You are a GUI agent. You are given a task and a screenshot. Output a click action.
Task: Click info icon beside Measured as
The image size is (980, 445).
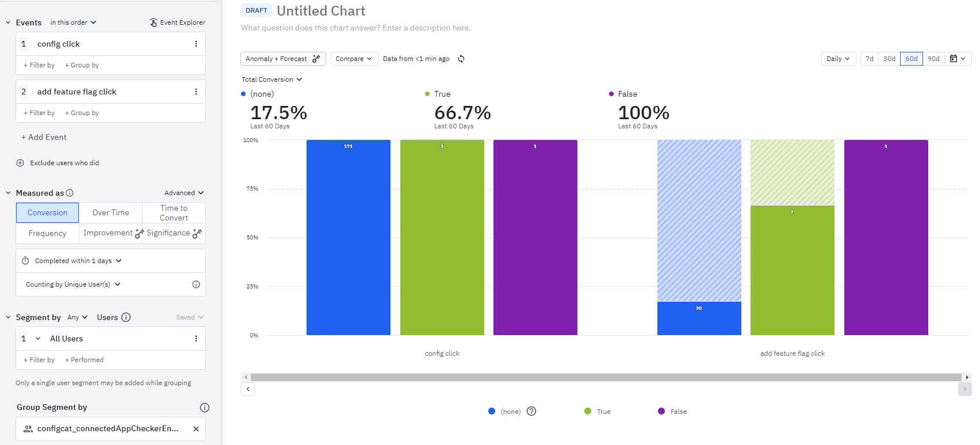70,193
